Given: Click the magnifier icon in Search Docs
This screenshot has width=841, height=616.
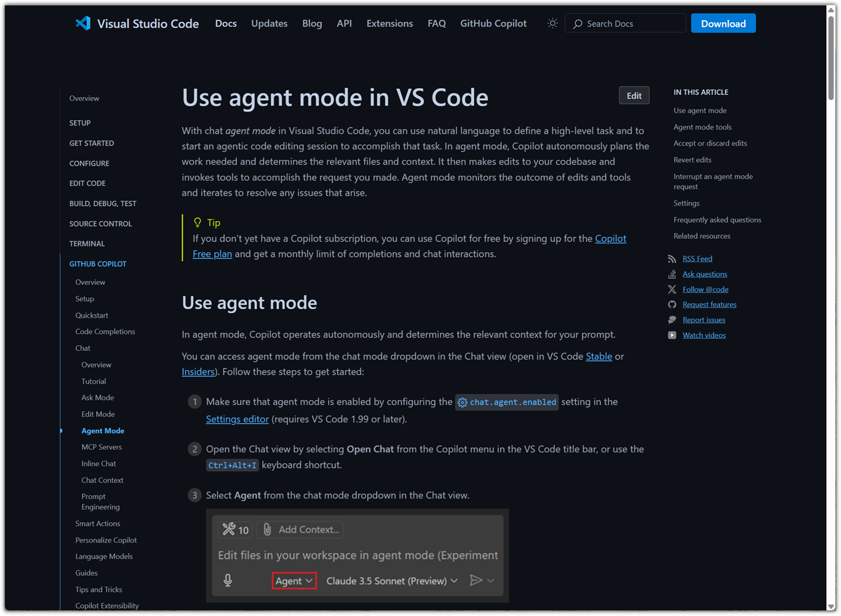Looking at the screenshot, I should pos(578,24).
